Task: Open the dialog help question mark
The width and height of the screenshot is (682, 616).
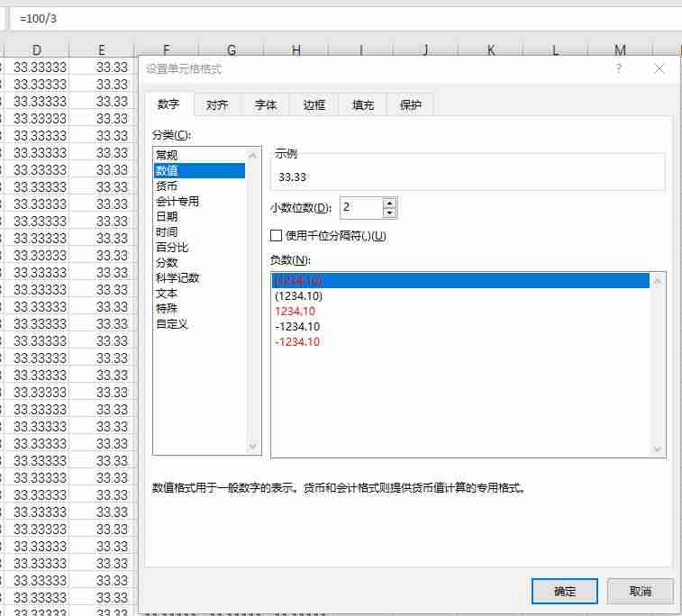Action: (x=619, y=68)
